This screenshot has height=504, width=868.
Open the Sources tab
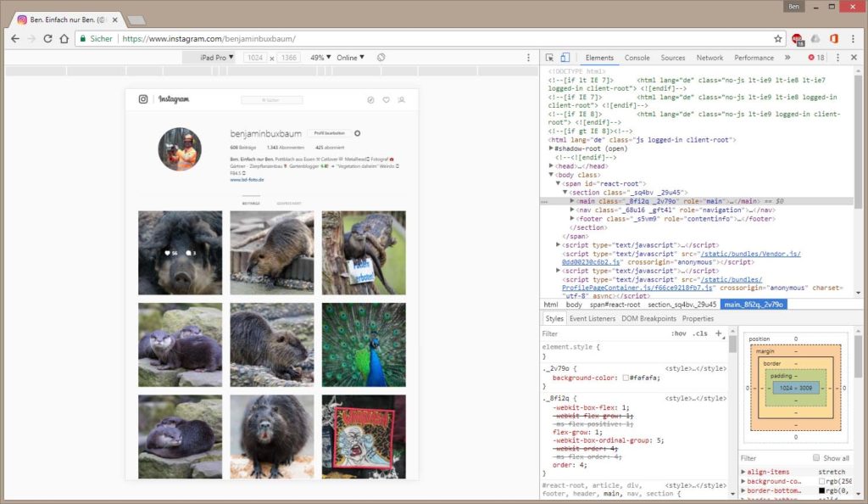tap(672, 58)
